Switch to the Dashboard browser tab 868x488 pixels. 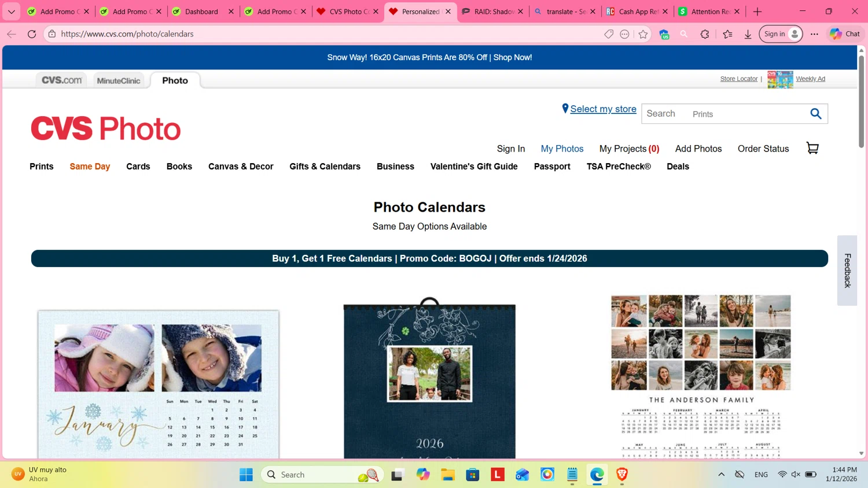[203, 12]
